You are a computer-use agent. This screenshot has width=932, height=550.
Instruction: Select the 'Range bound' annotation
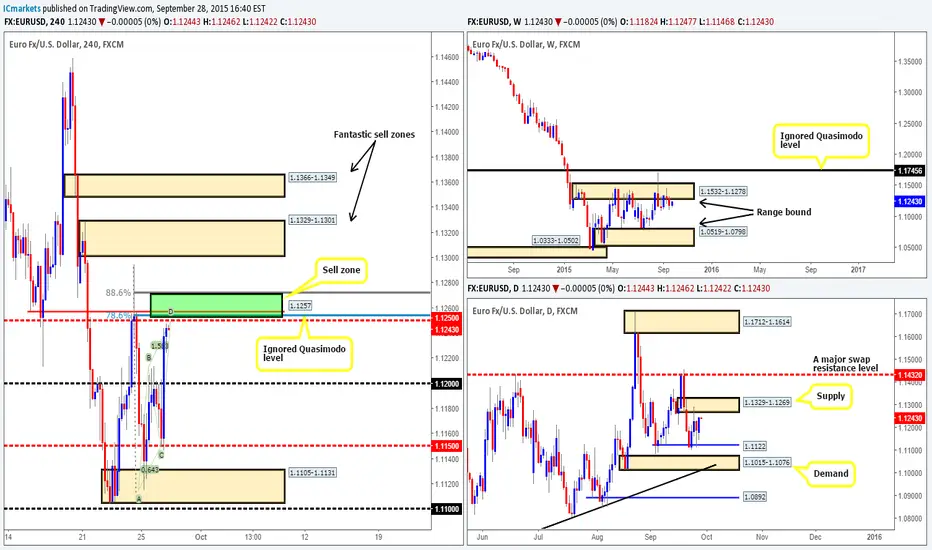click(x=783, y=212)
